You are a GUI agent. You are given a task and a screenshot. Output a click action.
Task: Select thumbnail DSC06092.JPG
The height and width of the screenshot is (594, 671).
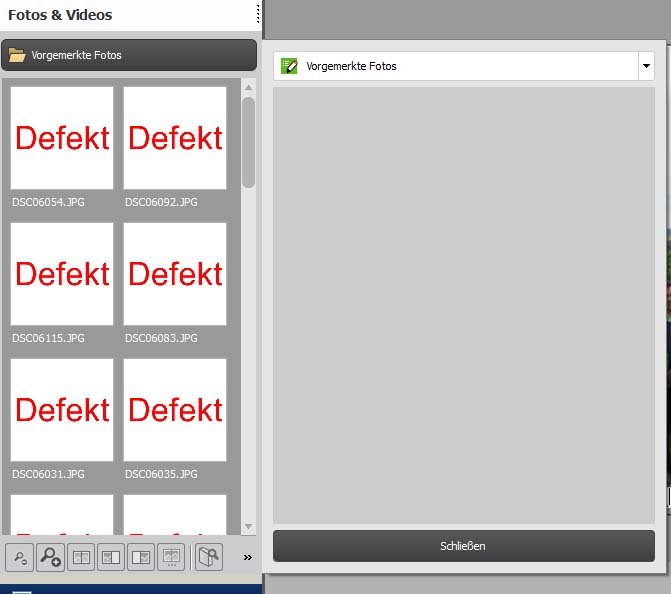point(175,138)
